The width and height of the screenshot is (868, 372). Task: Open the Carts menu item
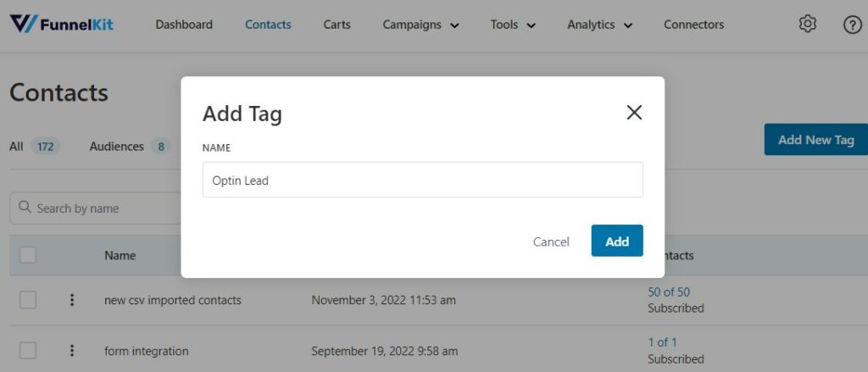(x=337, y=25)
